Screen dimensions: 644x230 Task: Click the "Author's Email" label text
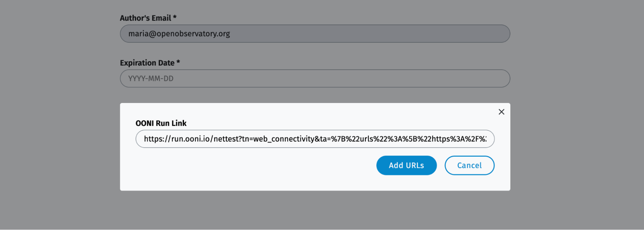[146, 18]
